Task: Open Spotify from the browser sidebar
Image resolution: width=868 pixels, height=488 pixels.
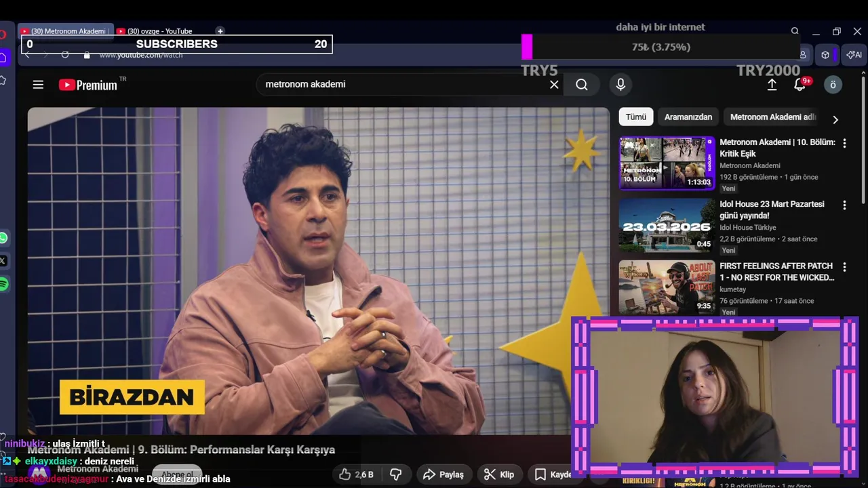Action: point(3,284)
